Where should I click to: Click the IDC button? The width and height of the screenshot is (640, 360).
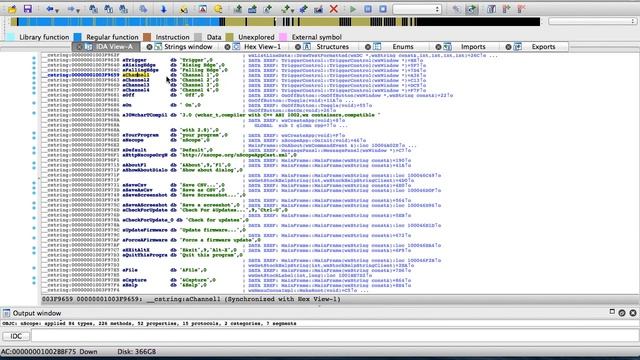16,336
